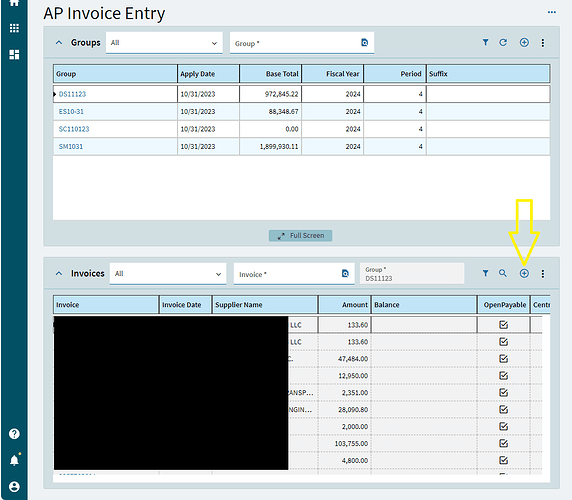Refresh the Groups panel
The width and height of the screenshot is (572, 500).
503,42
